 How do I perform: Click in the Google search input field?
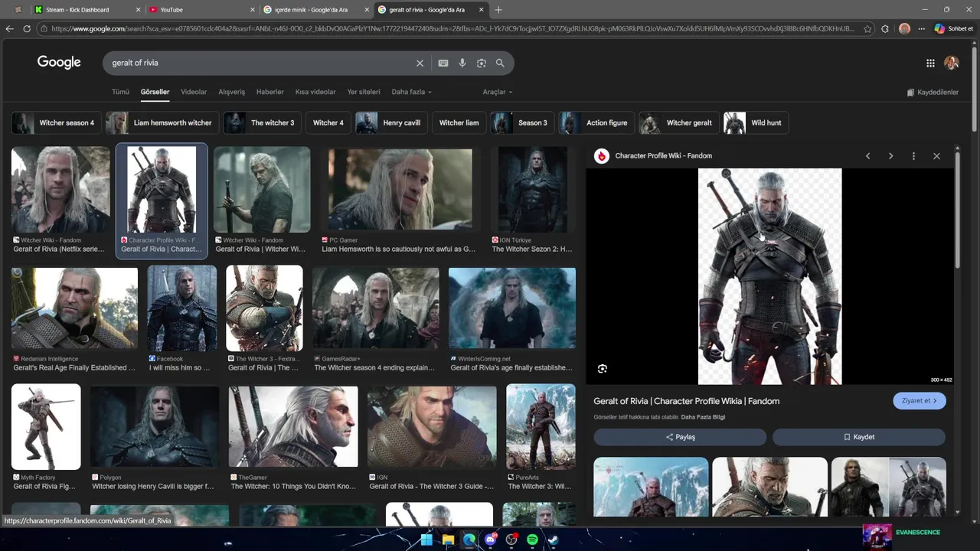point(260,64)
